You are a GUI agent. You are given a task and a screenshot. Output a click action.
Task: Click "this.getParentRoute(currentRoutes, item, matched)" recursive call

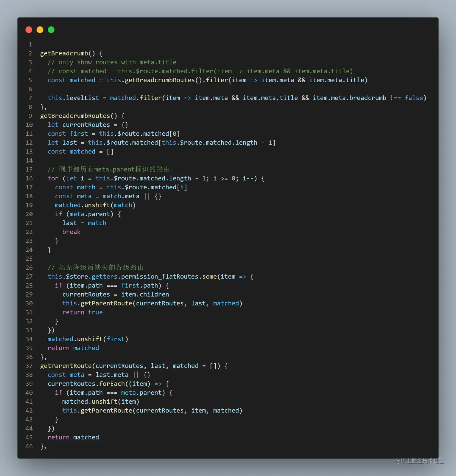pyautogui.click(x=152, y=411)
